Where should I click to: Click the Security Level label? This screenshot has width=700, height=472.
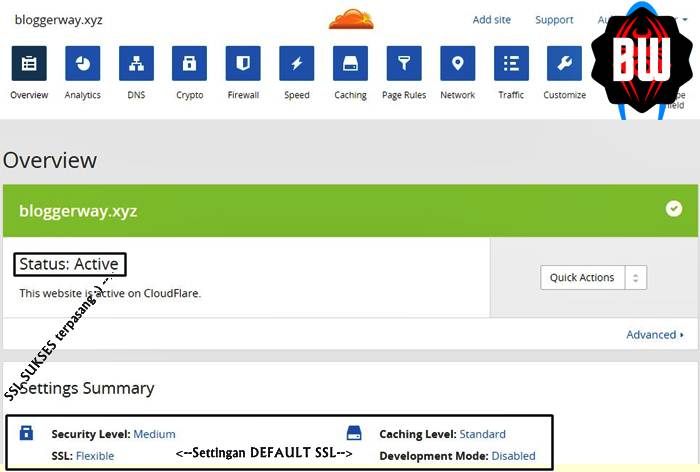click(x=91, y=434)
